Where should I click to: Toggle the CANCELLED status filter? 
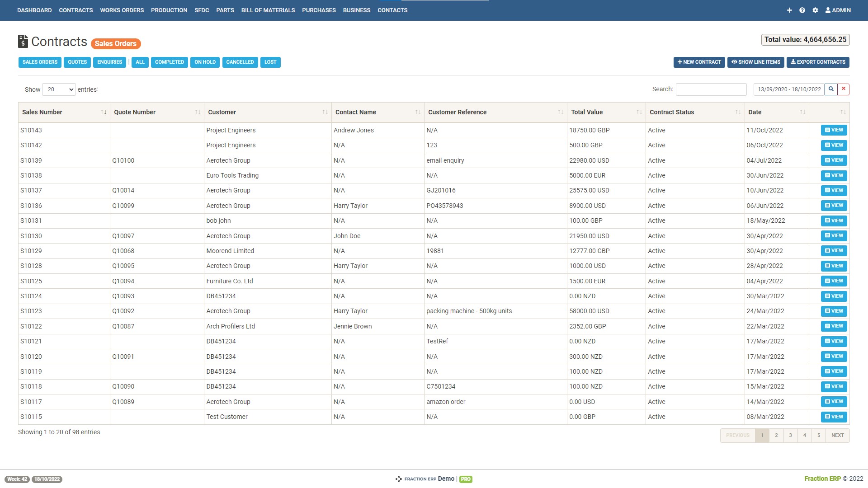coord(240,62)
